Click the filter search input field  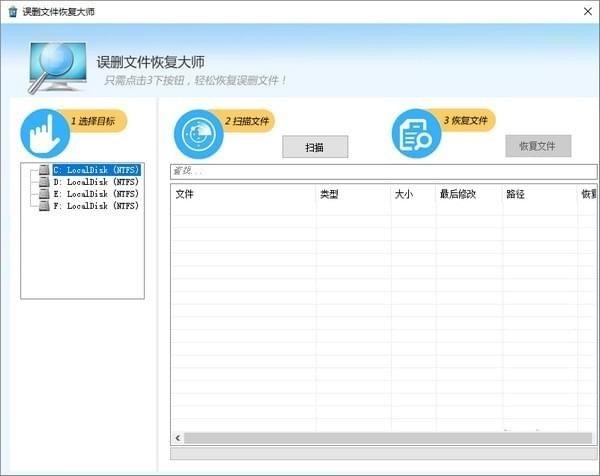[383, 171]
